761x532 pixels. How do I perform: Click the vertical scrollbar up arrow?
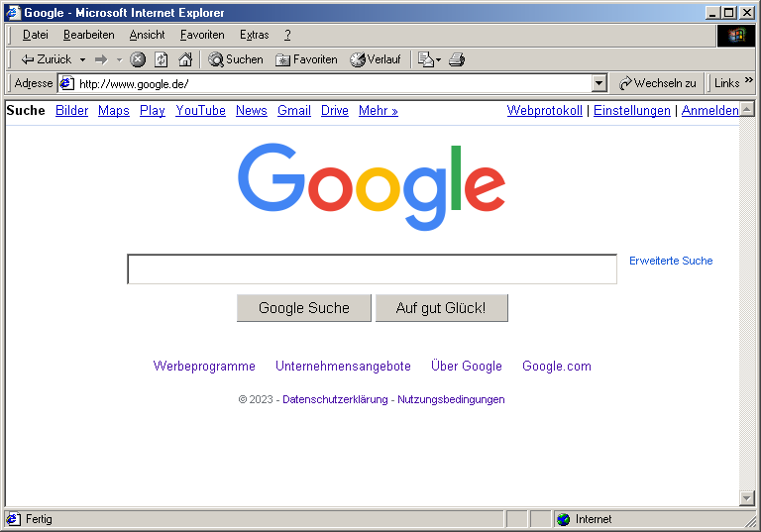747,109
